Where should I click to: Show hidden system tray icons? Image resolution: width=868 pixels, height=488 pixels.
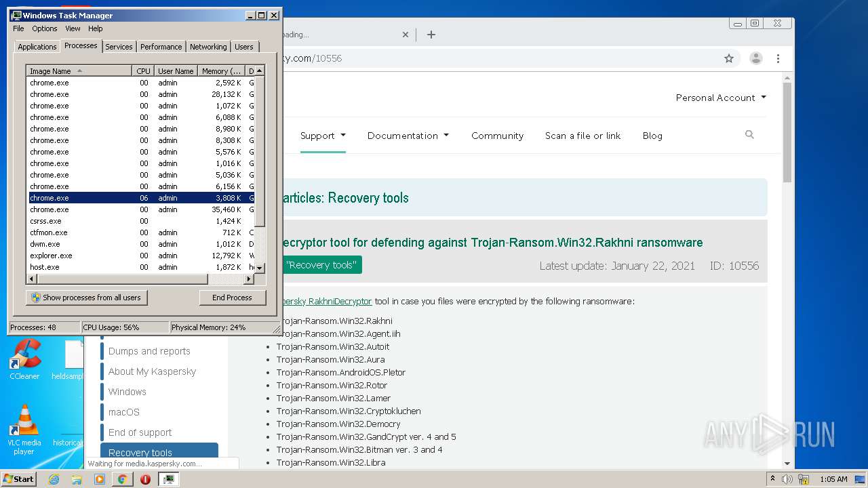click(x=772, y=479)
